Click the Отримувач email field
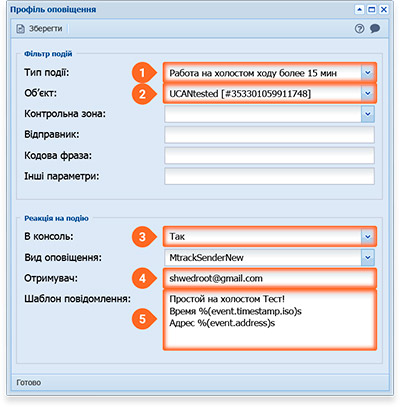 pyautogui.click(x=269, y=278)
